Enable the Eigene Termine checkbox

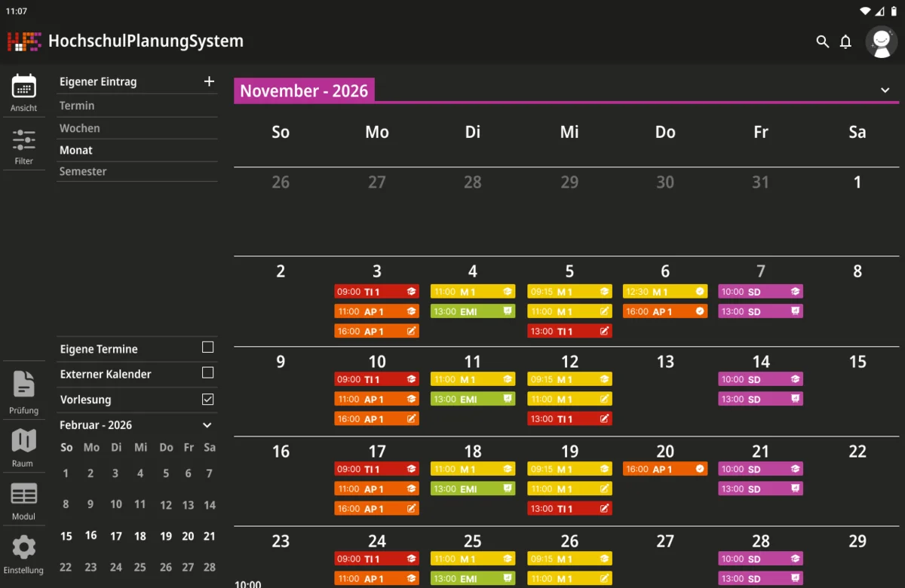pos(208,348)
